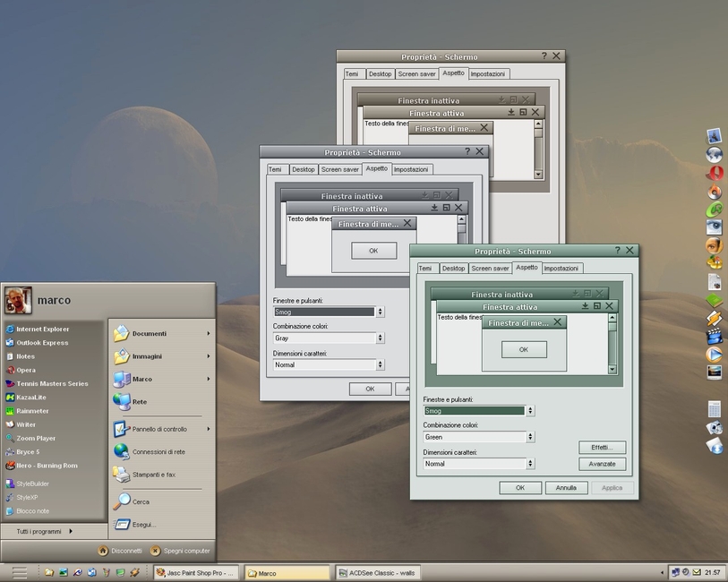Click the globe icon in right dock
Image resolution: width=728 pixels, height=582 pixels.
click(715, 155)
